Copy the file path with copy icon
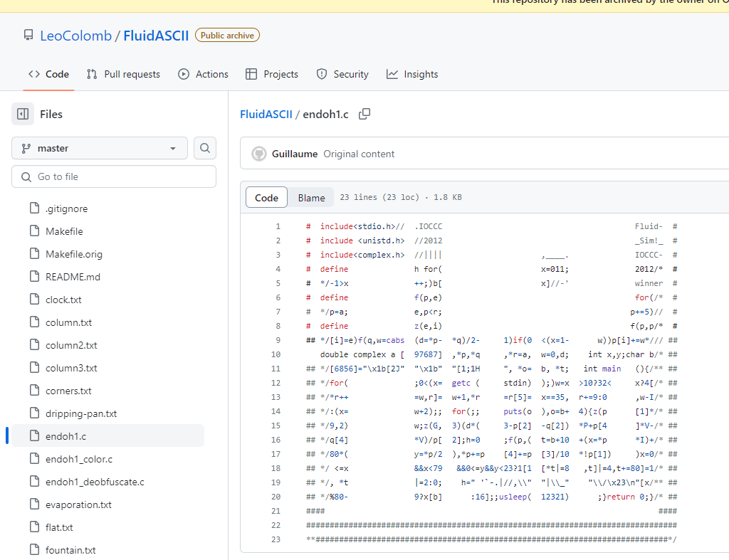Image resolution: width=729 pixels, height=560 pixels. tap(364, 115)
